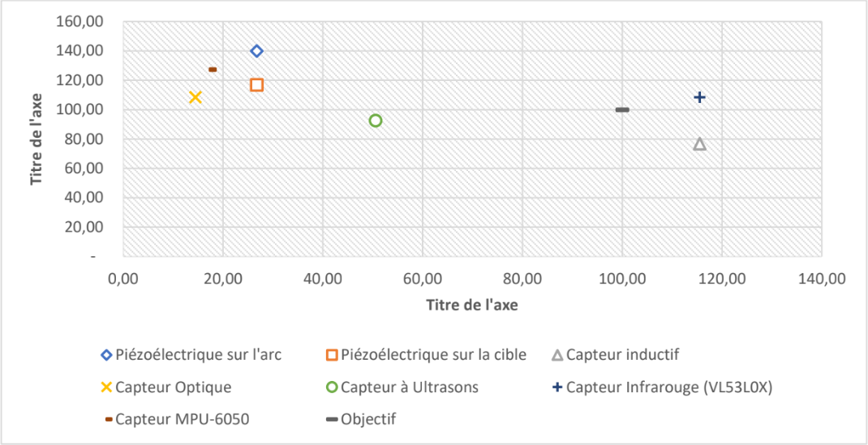Screen dimensions: 868x445
Task: Select the gray triangle inductif data point
Action: coord(699,143)
